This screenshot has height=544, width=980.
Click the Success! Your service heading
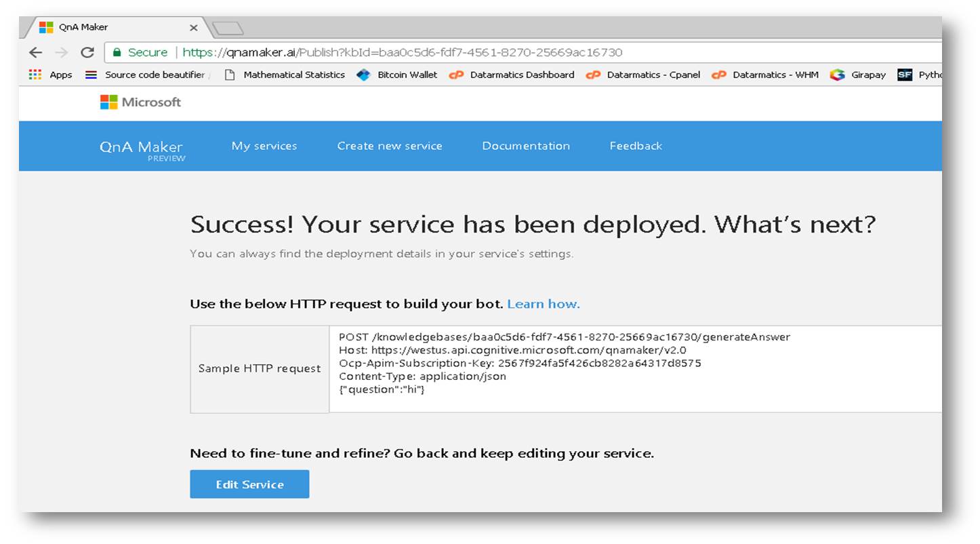coord(533,224)
